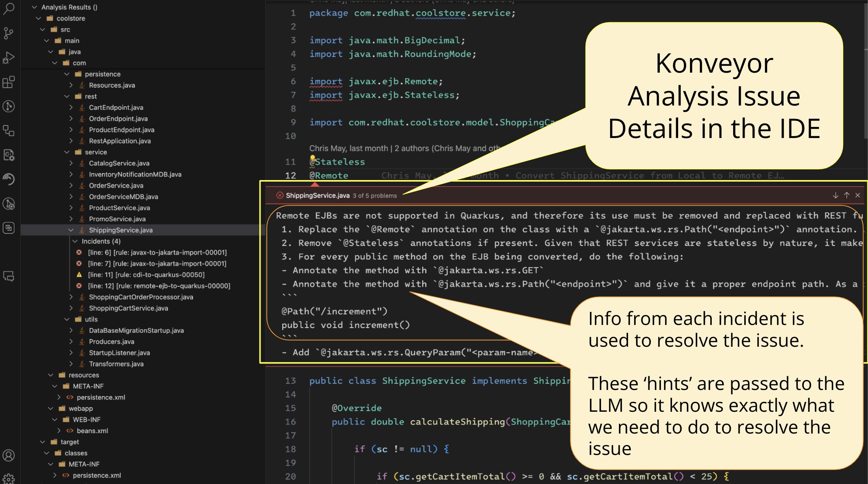The image size is (868, 484).
Task: Expand the CartEndpoint.java tree item
Action: [71, 107]
